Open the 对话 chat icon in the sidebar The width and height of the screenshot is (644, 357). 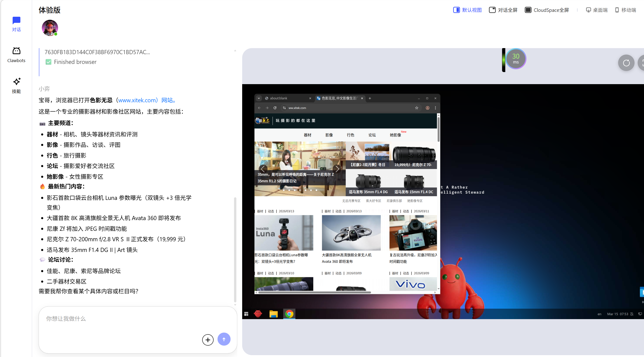[x=16, y=24]
